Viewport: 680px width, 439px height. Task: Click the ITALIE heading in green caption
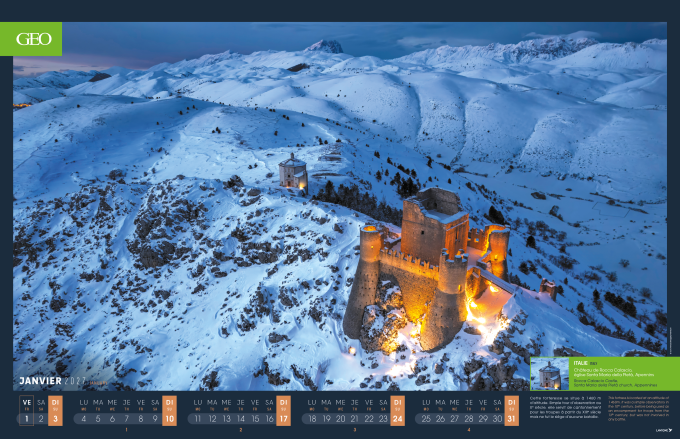tap(581, 362)
